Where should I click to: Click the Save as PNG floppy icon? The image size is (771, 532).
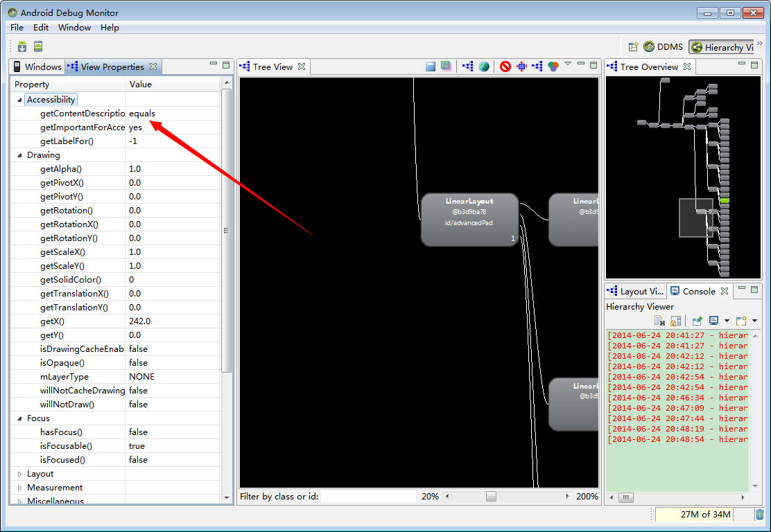pyautogui.click(x=431, y=66)
